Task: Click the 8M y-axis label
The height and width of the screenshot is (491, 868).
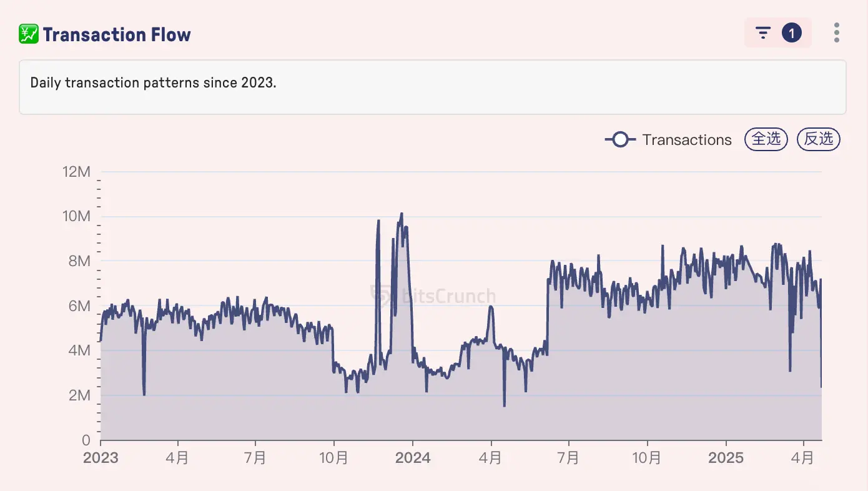Action: pos(79,261)
